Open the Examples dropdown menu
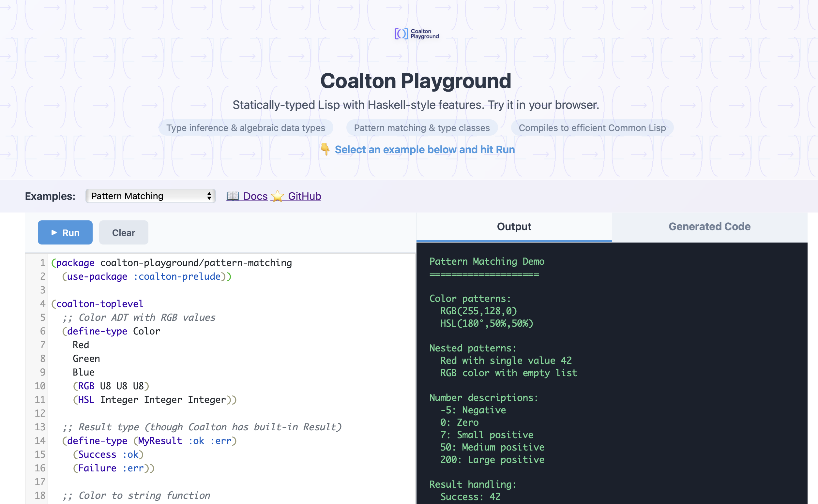 pos(150,196)
